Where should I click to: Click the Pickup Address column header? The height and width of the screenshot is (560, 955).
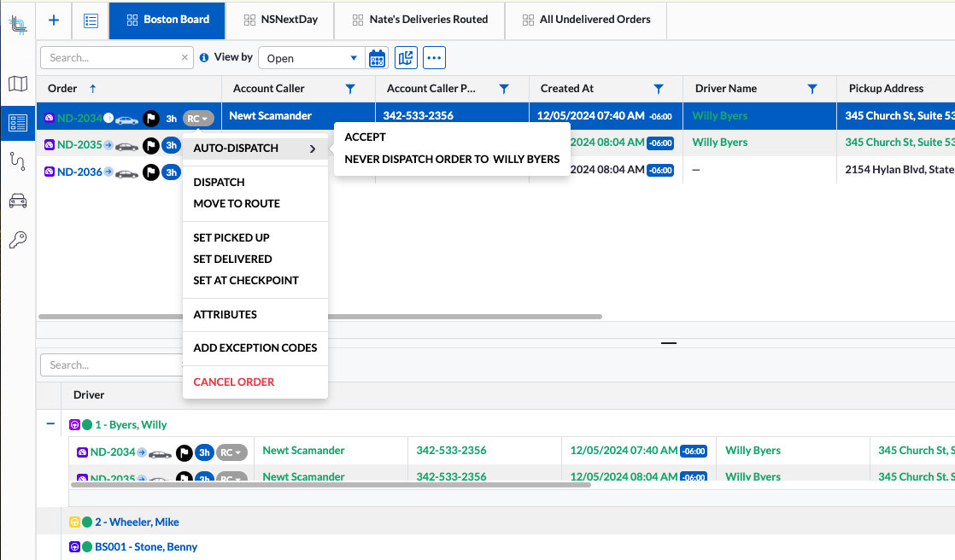[886, 89]
